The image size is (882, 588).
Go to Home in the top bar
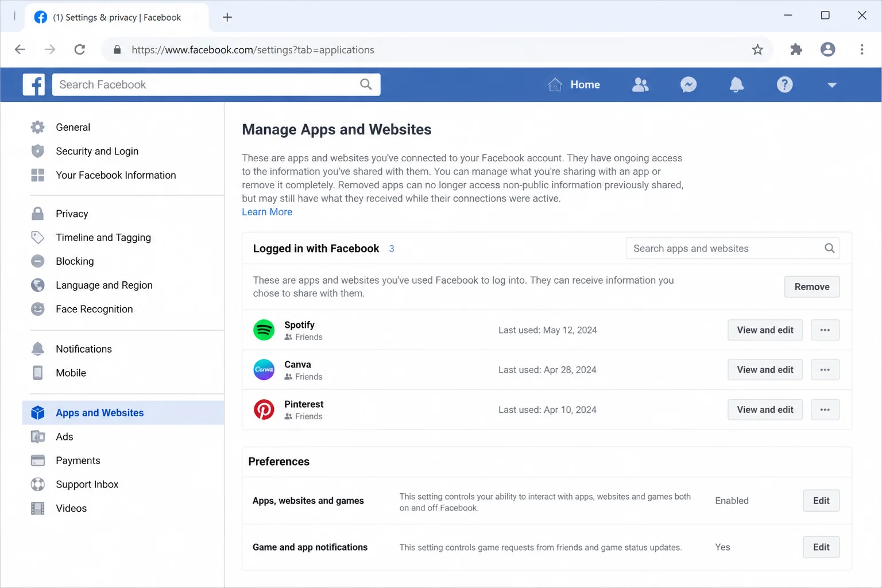(574, 84)
